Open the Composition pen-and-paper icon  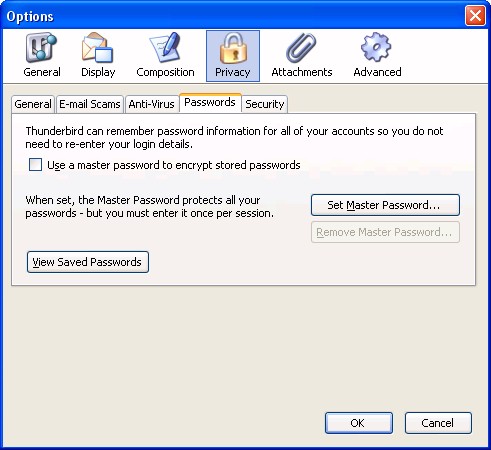coord(165,48)
